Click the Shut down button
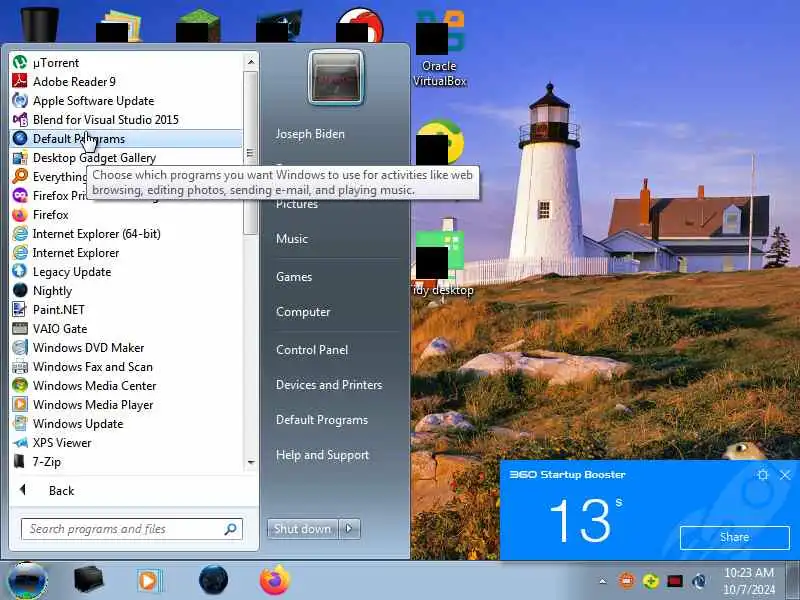The width and height of the screenshot is (800, 600). point(303,529)
